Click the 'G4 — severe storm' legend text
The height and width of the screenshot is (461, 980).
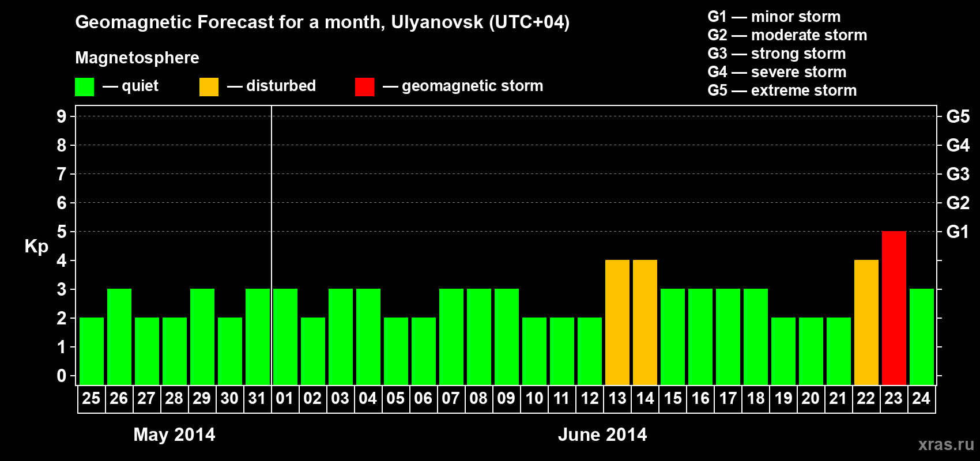pyautogui.click(x=777, y=72)
